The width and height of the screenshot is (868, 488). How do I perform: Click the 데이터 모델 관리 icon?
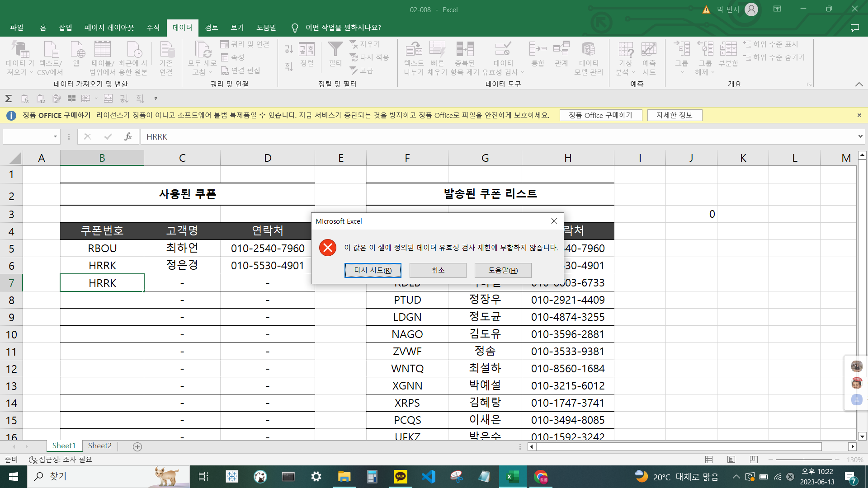point(589,50)
